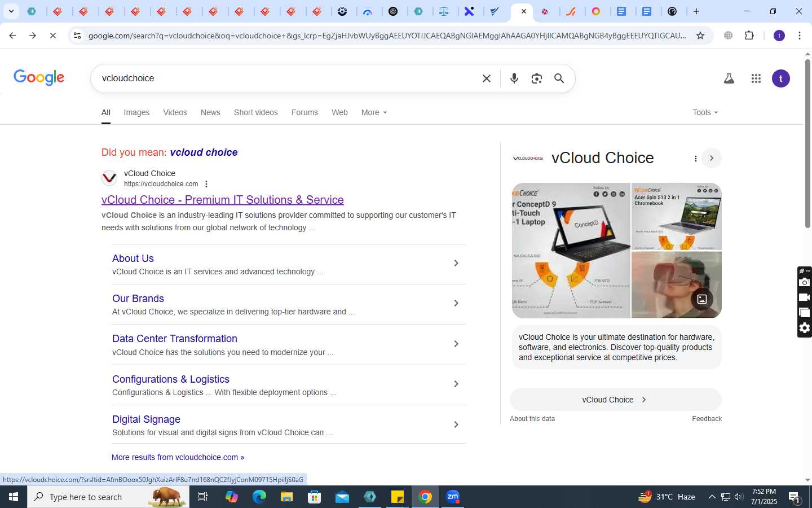Expand the About Us sitelink chevron
The height and width of the screenshot is (508, 812).
(456, 263)
